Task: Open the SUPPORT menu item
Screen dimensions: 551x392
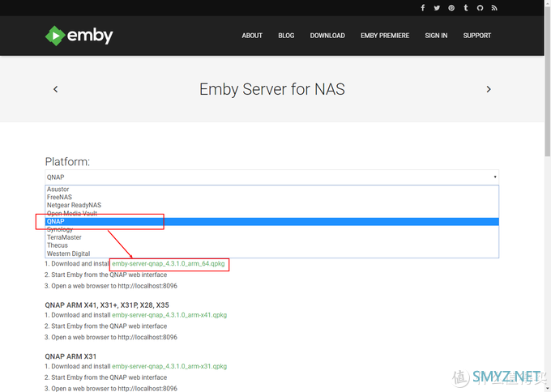Action: [x=476, y=36]
